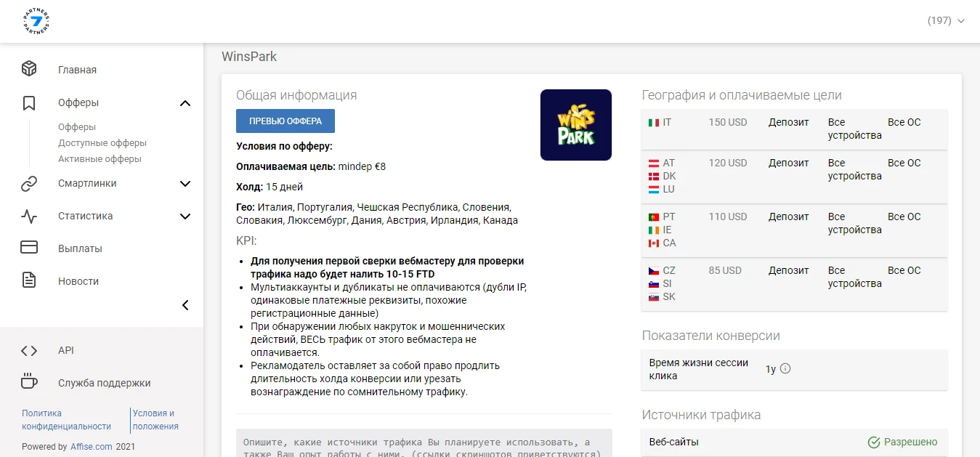Click the Italy flag icon

(654, 122)
